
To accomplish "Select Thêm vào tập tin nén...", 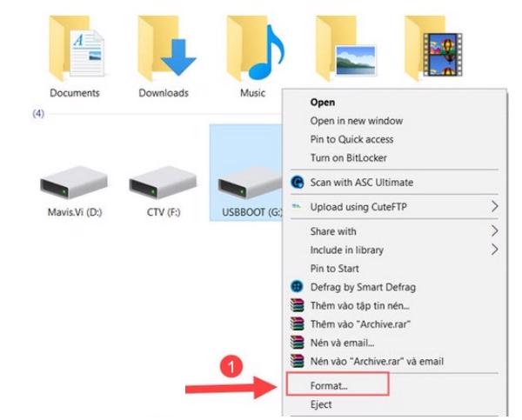I will 360,305.
